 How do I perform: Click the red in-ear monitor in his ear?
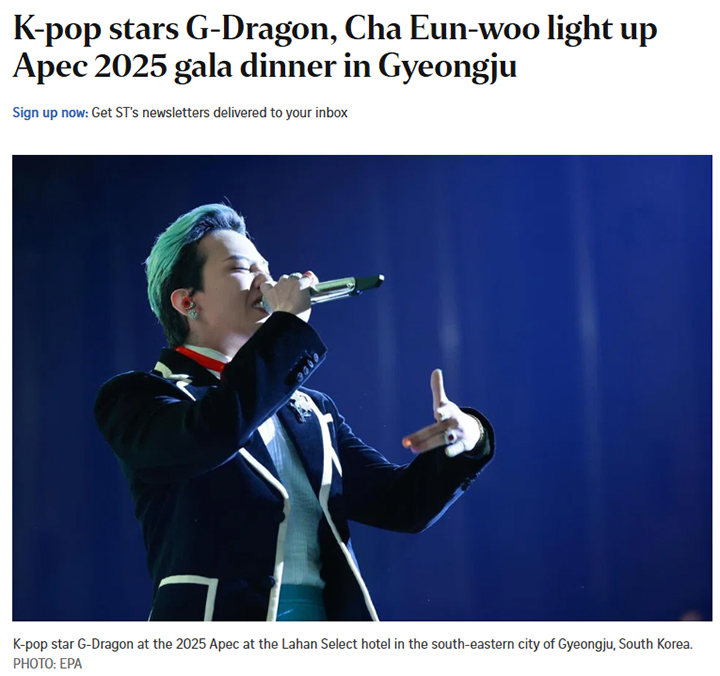point(186,303)
